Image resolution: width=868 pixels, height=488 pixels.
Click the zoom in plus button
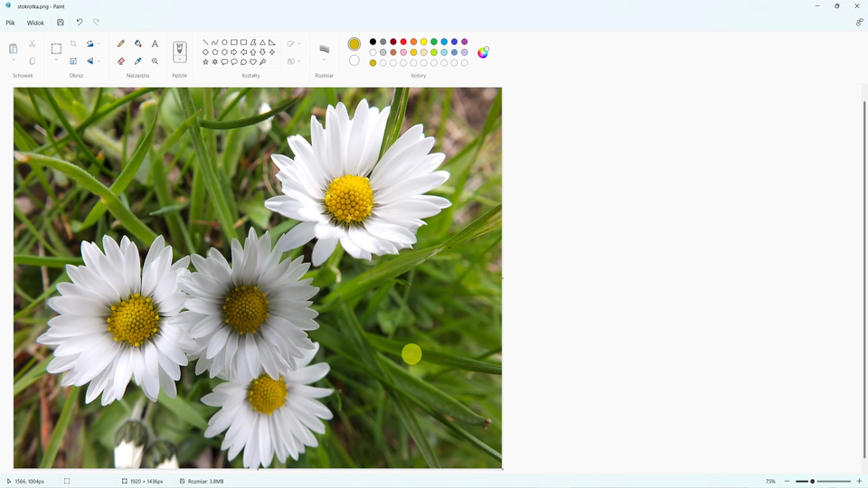pos(857,482)
